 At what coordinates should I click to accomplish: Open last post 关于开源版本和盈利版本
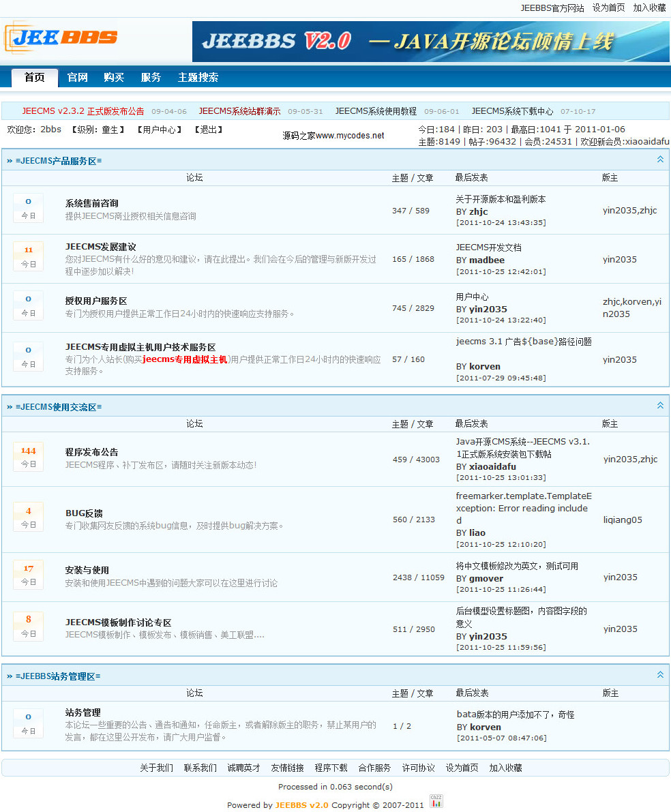pos(501,199)
